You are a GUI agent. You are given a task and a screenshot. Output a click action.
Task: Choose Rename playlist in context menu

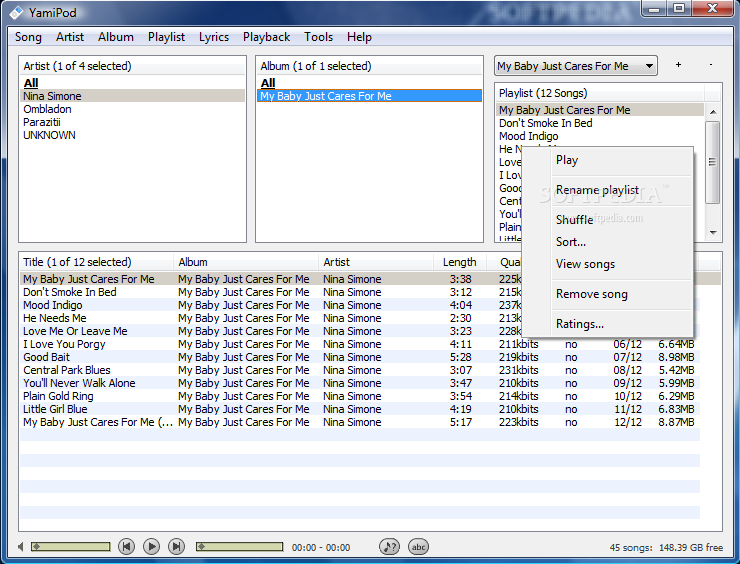point(607,190)
